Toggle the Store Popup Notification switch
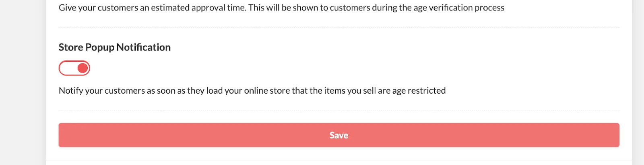Screen dimensions: 644x165 (x=74, y=68)
